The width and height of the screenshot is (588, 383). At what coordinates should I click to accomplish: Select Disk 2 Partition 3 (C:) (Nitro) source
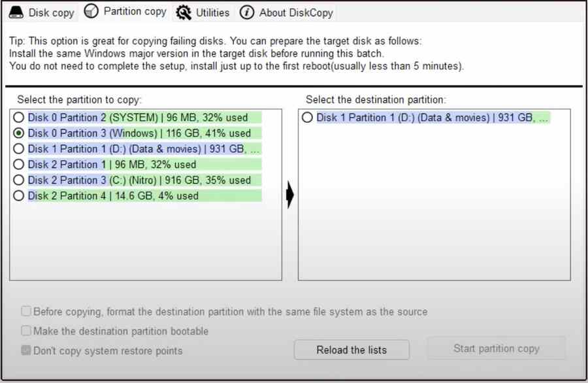[19, 180]
